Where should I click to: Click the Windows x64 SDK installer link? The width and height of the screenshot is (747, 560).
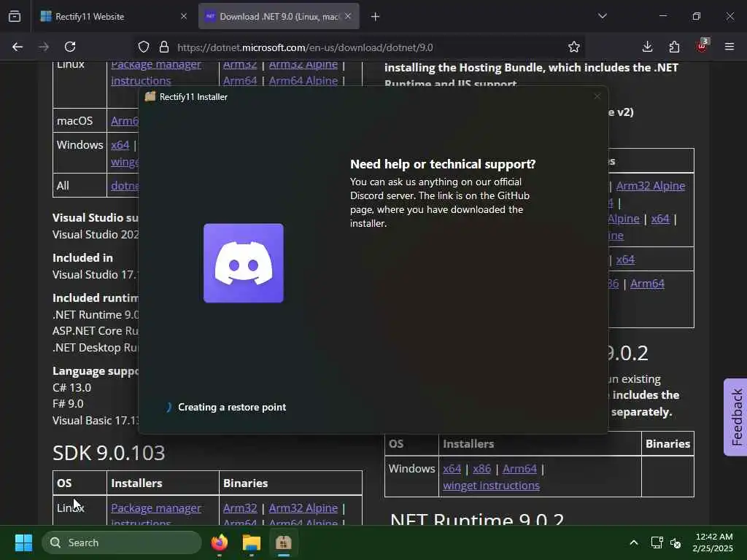(x=120, y=145)
